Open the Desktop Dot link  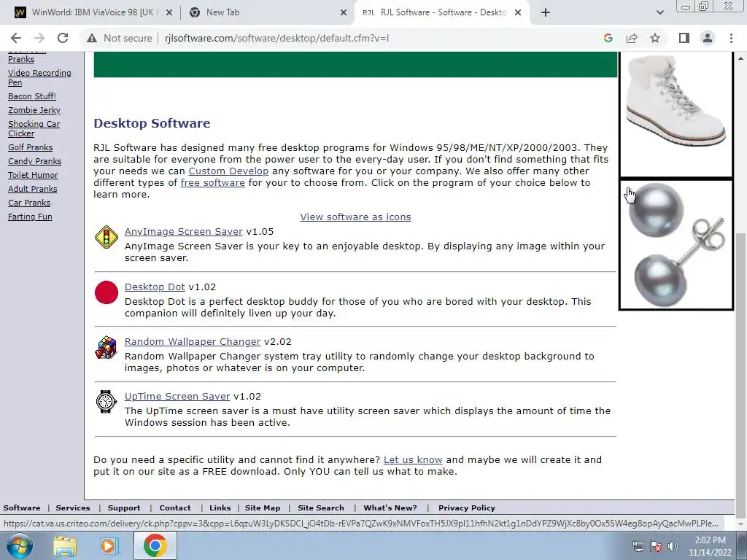(155, 287)
